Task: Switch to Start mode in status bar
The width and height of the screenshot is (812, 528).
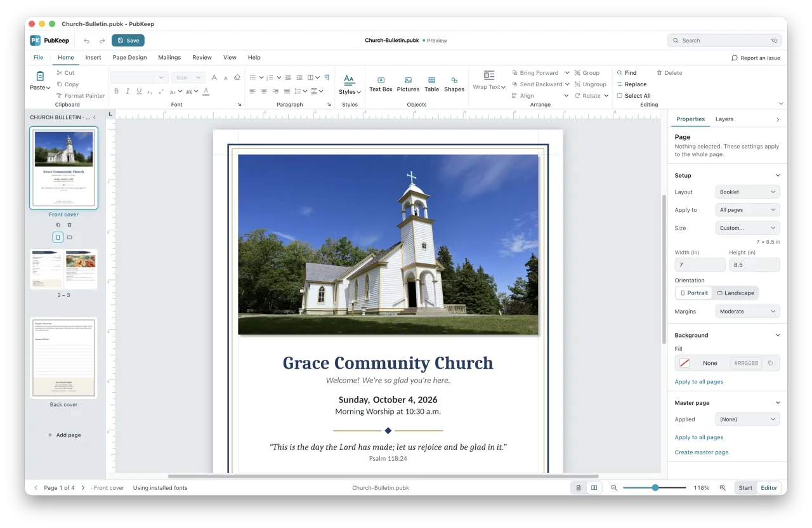Action: coord(745,487)
